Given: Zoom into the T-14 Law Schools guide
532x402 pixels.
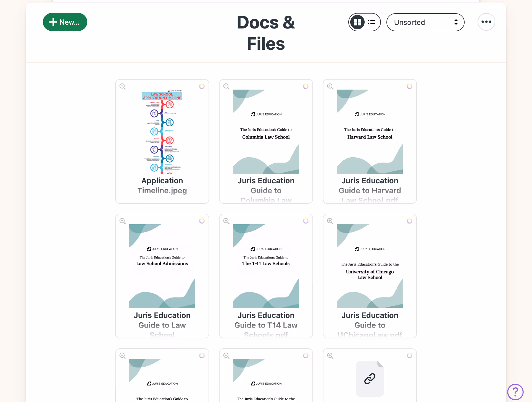Looking at the screenshot, I should pyautogui.click(x=226, y=221).
